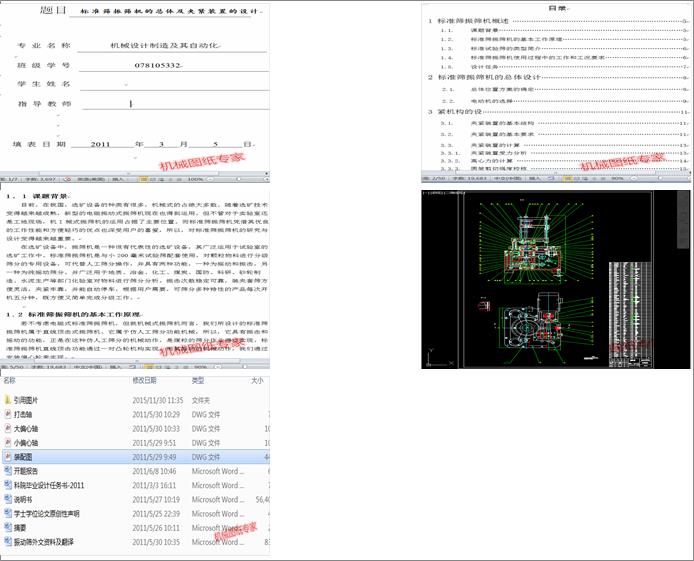The width and height of the screenshot is (694, 561).
Task: Activate Print Layout view in table-of-contents Word window
Action: tap(568, 178)
